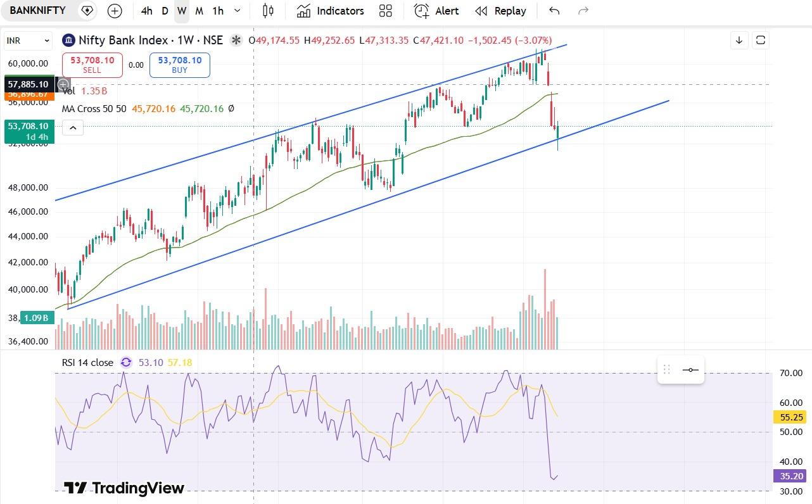Click the yellow 55.25 RSI scale label
The height and width of the screenshot is (504, 812).
point(789,417)
